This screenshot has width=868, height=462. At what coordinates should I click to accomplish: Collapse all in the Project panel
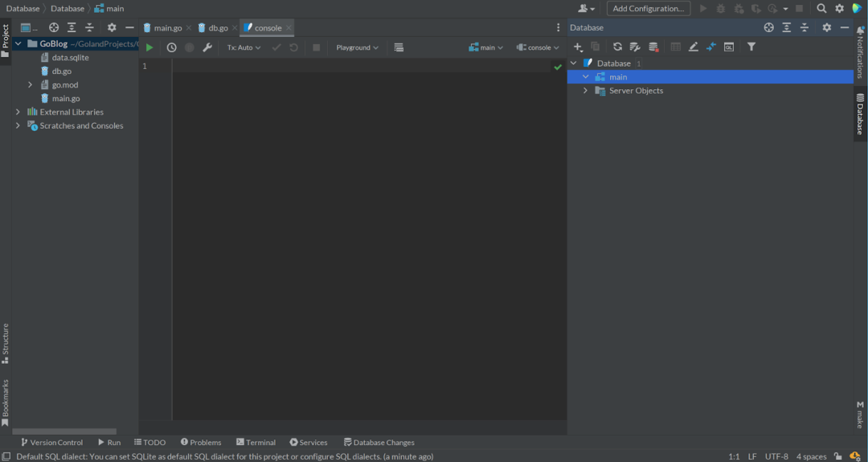click(x=89, y=27)
